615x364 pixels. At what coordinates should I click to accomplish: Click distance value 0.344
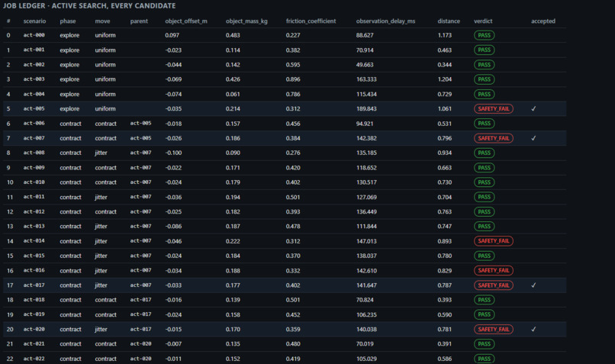coord(445,65)
